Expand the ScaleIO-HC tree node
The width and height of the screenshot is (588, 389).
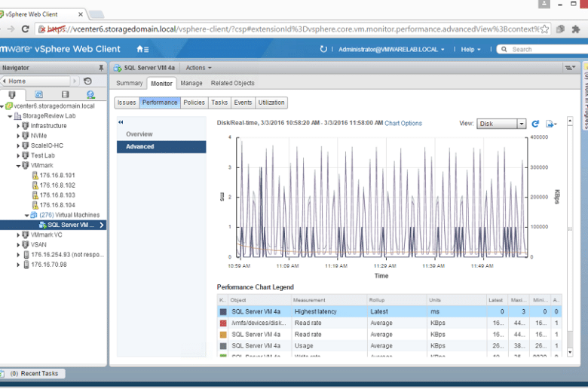pos(18,145)
